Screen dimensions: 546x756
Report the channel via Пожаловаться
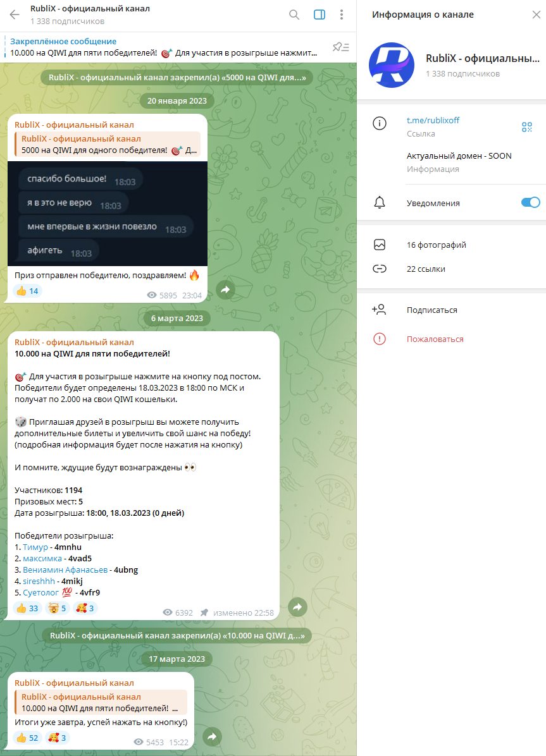[x=451, y=339]
